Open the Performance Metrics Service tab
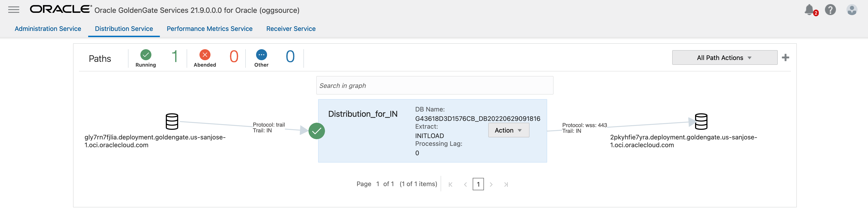This screenshot has height=212, width=868. click(209, 29)
